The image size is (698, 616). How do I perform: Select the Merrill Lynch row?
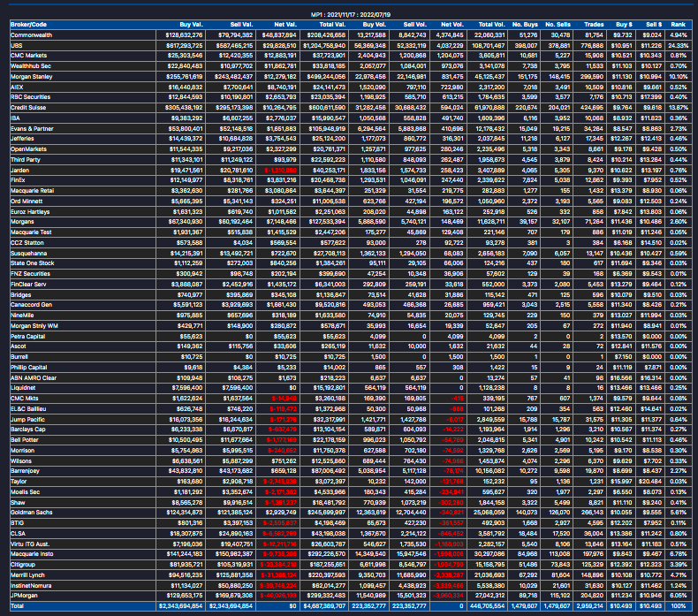[x=351, y=575]
